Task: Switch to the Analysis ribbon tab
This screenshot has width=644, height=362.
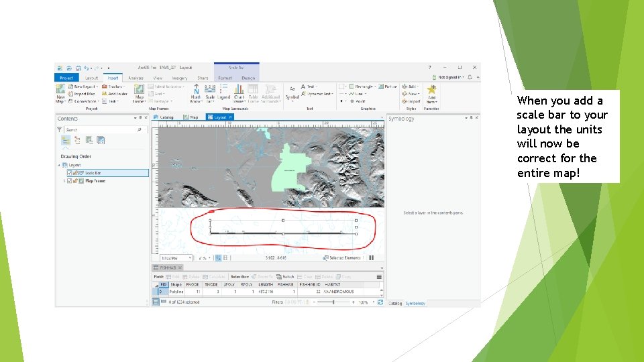Action: 136,78
